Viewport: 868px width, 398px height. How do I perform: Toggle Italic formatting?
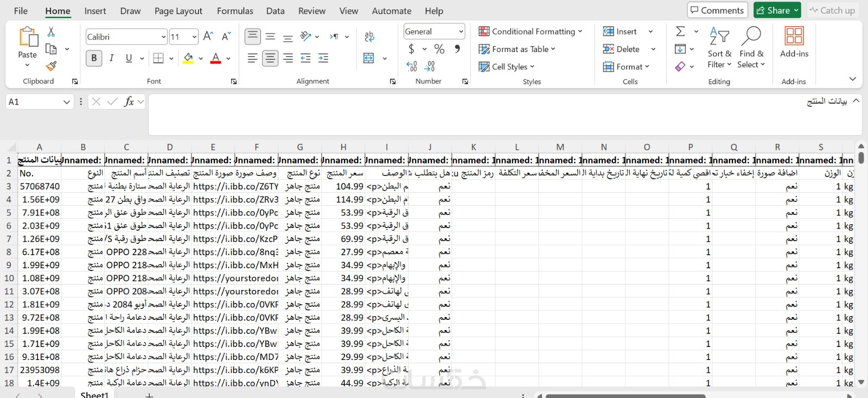(111, 58)
